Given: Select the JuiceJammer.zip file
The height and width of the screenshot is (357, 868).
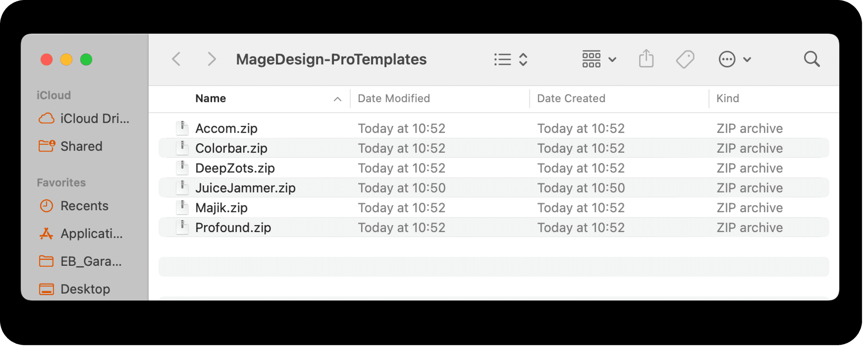Looking at the screenshot, I should tap(245, 187).
